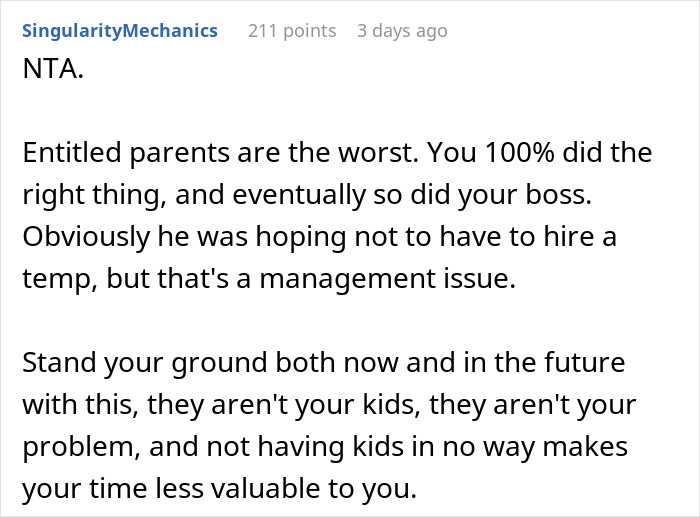Click the 211 points score label
This screenshot has height=517, width=700.
pyautogui.click(x=292, y=31)
